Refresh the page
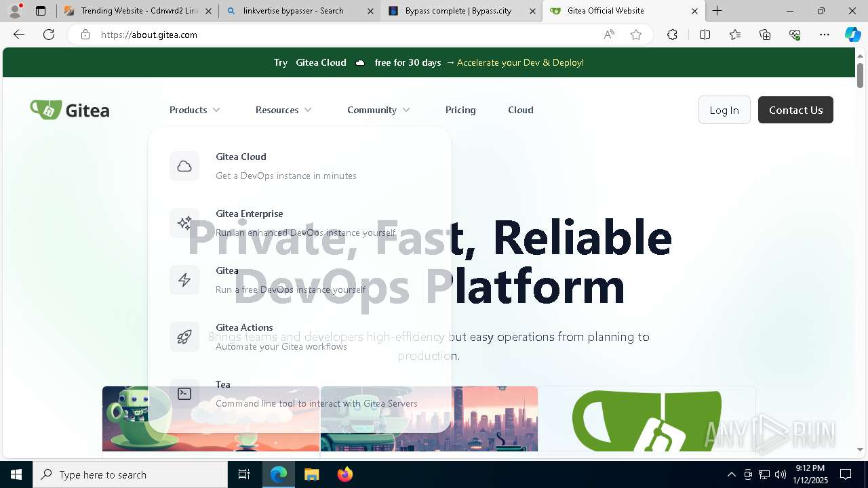868x488 pixels. (49, 35)
